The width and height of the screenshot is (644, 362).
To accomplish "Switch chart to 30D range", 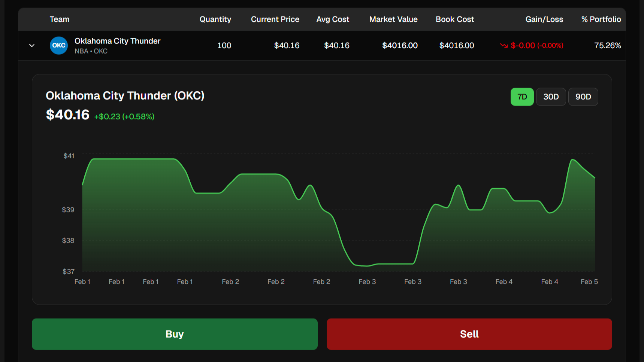I will pyautogui.click(x=551, y=97).
